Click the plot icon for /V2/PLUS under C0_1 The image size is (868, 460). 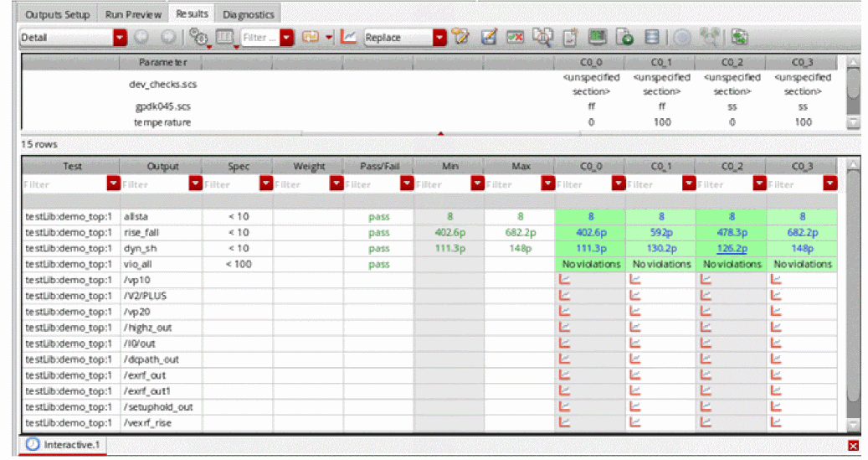[635, 296]
